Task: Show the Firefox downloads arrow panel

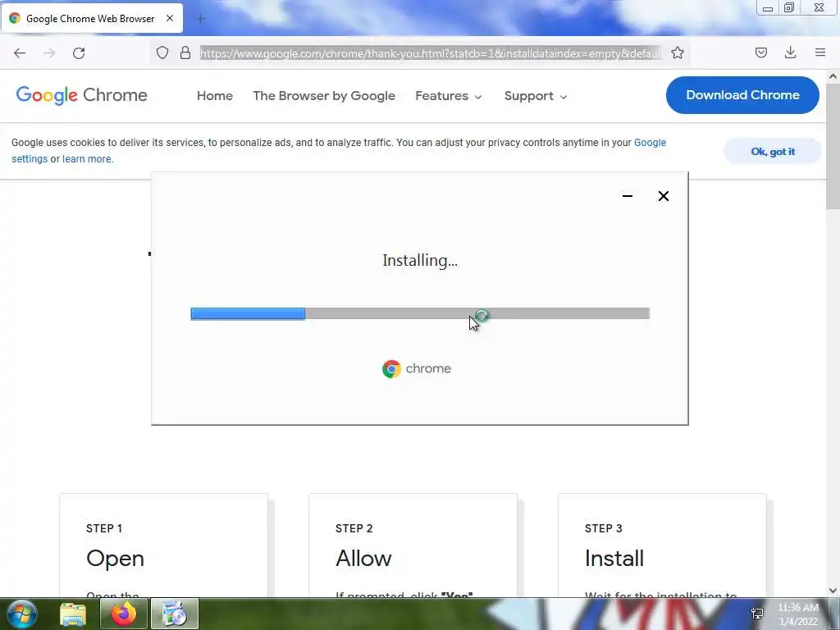Action: point(790,52)
